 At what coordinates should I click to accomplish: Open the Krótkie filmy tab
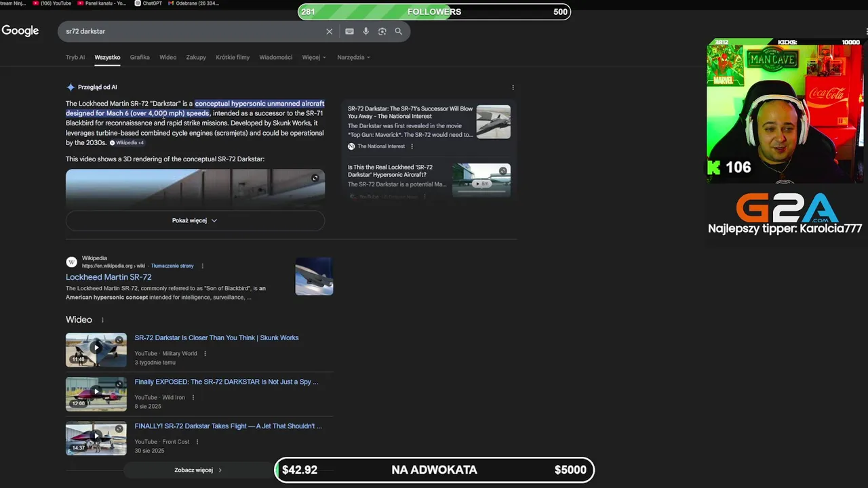click(233, 58)
